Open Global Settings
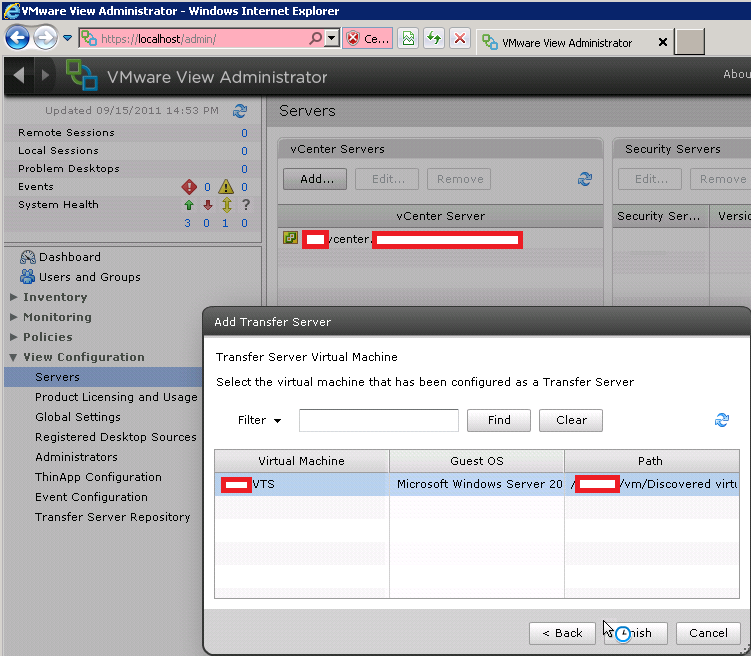 coord(78,417)
